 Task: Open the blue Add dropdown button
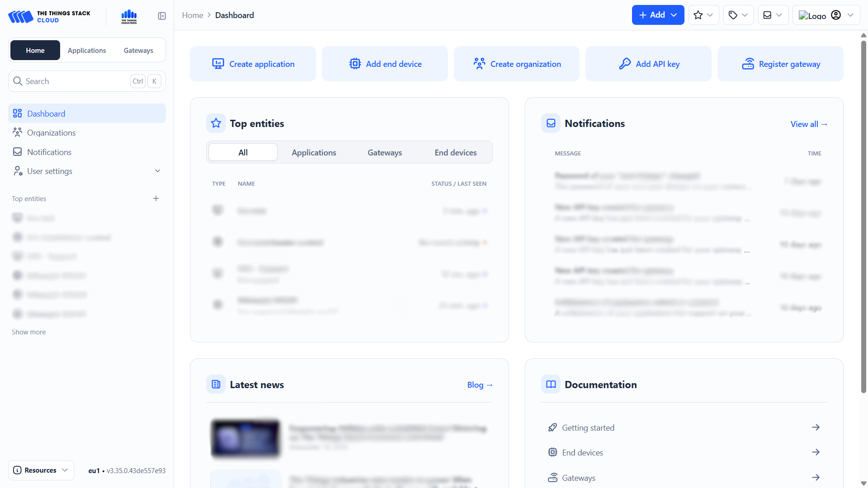coord(658,15)
